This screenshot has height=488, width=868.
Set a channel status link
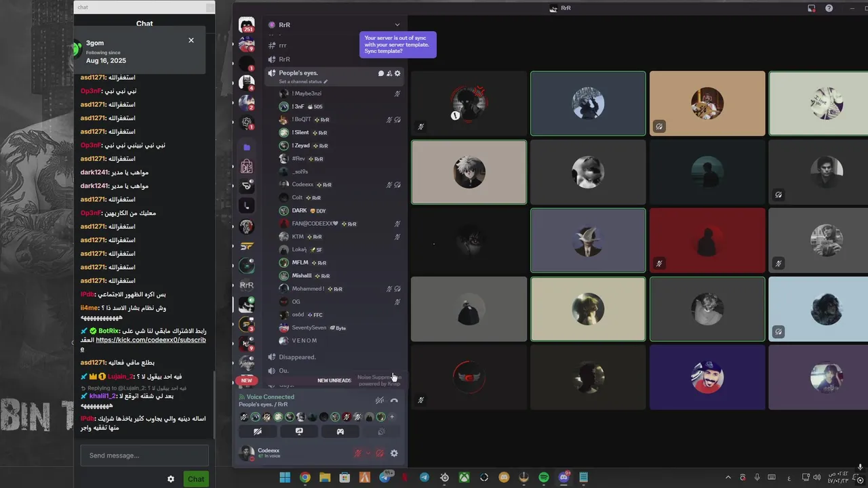click(x=302, y=81)
